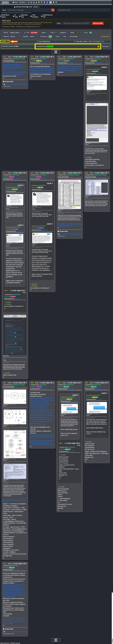The height and width of the screenshot is (644, 113).
Task: Open the Zero Δ dropdown
Action: (x=53, y=32)
